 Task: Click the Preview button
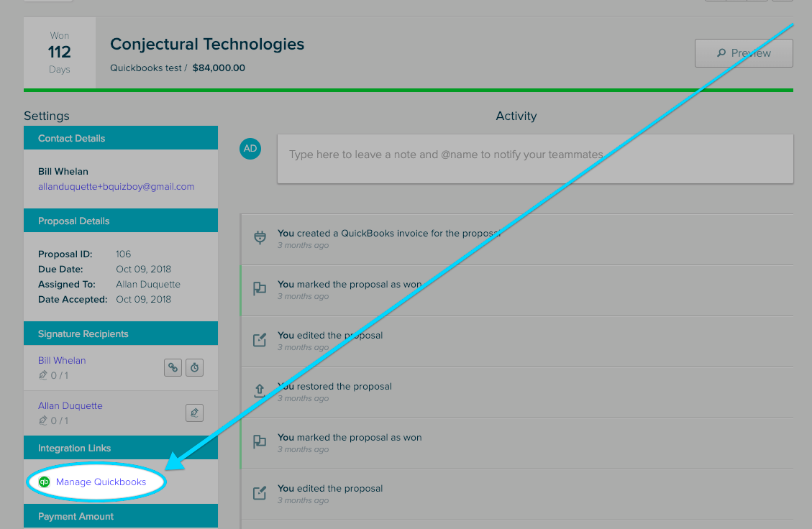(x=744, y=52)
